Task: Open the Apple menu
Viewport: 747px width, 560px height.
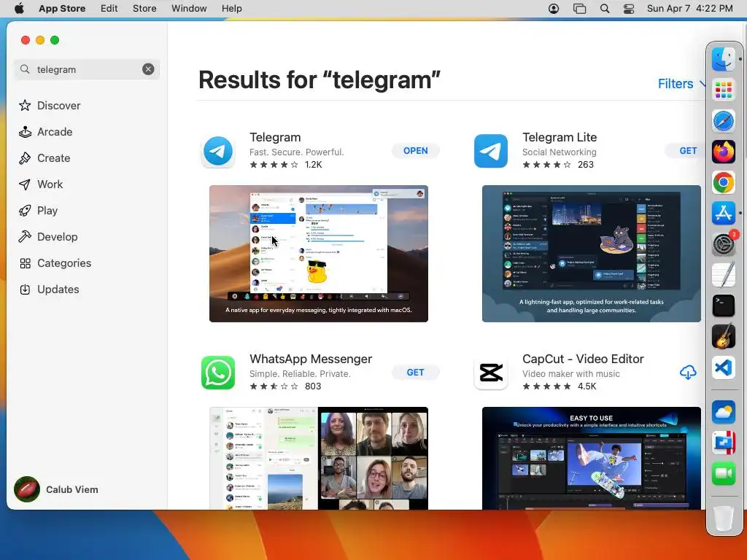Action: point(19,9)
